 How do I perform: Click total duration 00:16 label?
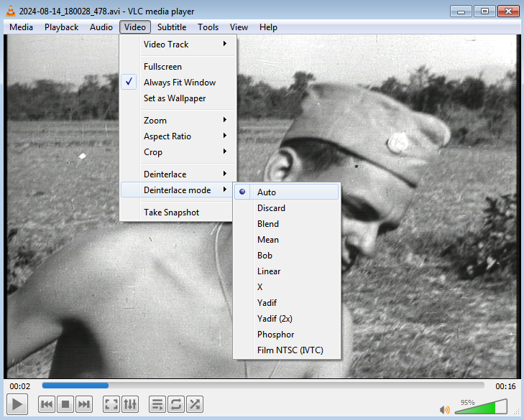pos(505,386)
